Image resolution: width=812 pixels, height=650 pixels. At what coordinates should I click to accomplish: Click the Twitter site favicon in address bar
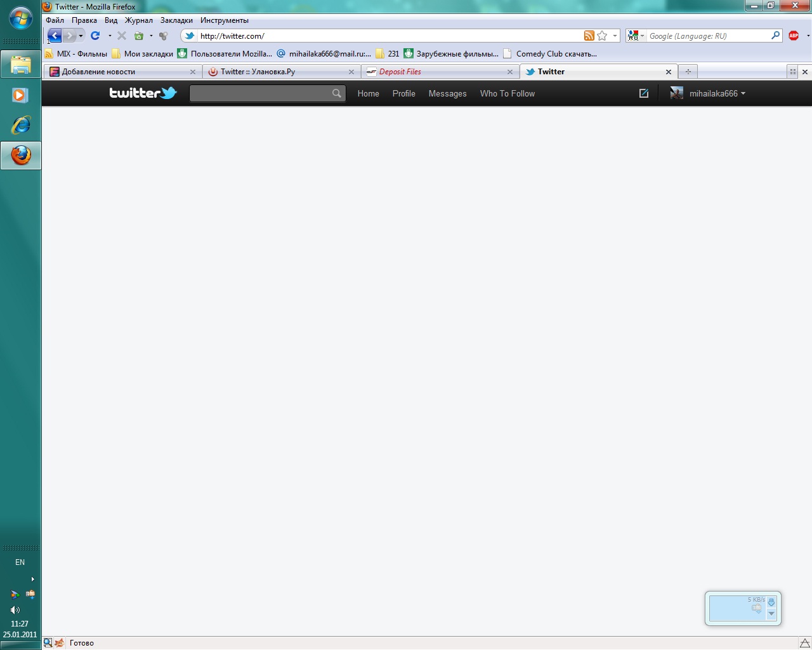(x=189, y=36)
